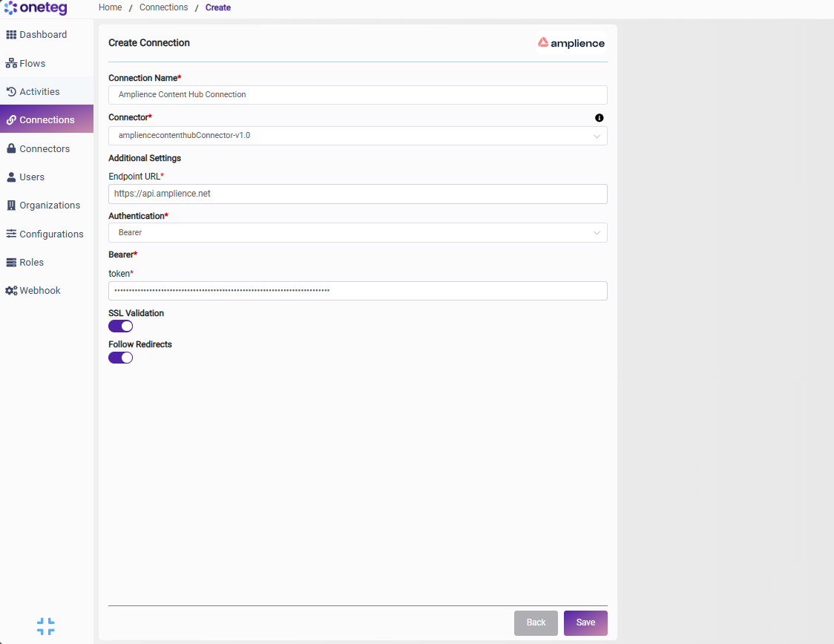Viewport: 834px width, 644px height.
Task: Disable the SSL Validation toggle
Action: tap(121, 326)
